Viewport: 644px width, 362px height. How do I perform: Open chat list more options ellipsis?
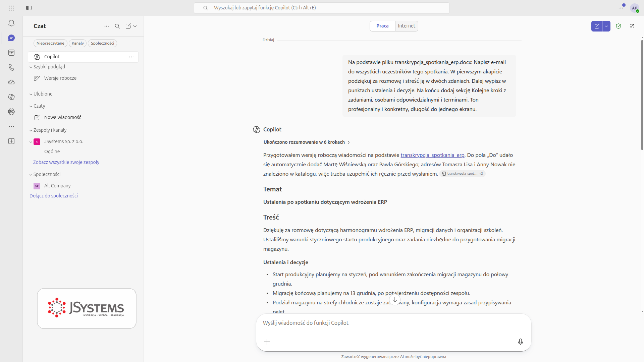(107, 26)
